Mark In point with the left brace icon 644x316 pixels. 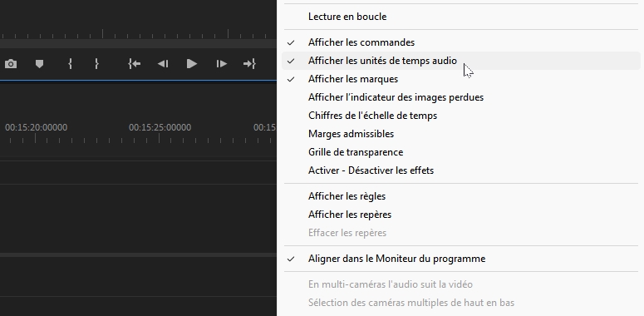(71, 64)
